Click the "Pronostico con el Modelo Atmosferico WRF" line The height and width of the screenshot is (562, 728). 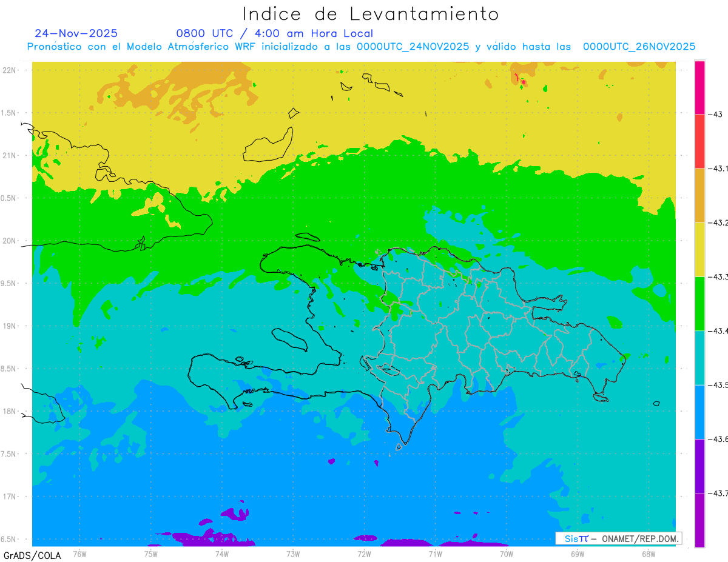(x=361, y=47)
